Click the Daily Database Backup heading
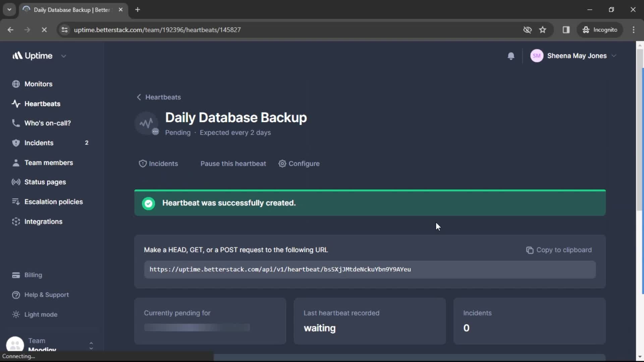This screenshot has height=362, width=644. [x=236, y=118]
